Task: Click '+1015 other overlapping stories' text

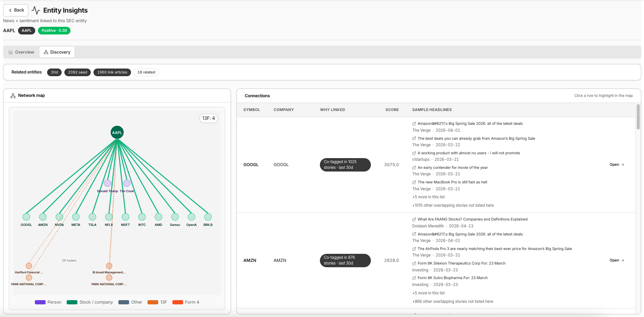Action: pyautogui.click(x=453, y=206)
